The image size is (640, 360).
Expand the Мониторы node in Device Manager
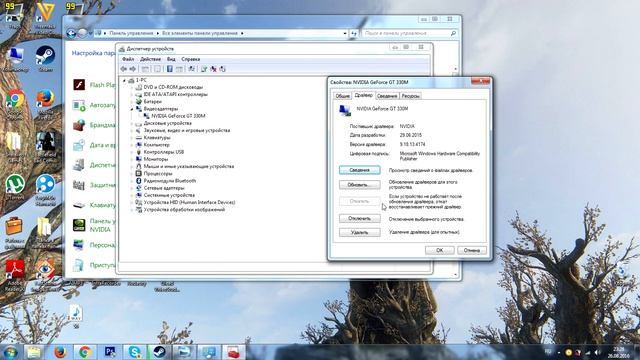pyautogui.click(x=131, y=159)
